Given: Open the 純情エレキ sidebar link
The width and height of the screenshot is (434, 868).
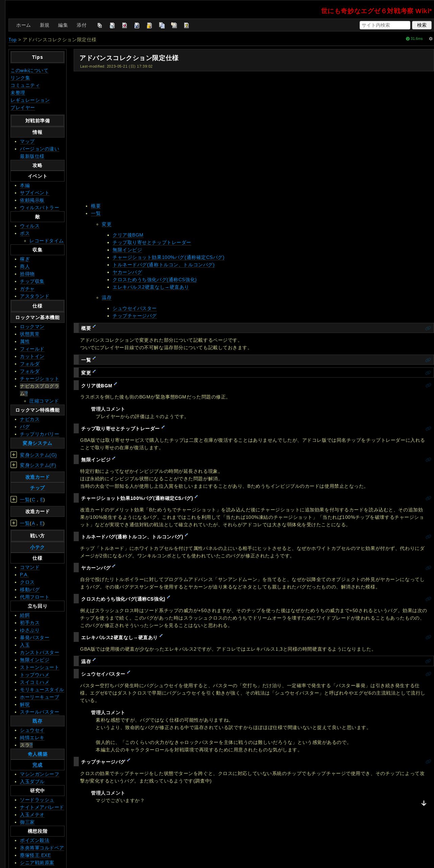Looking at the screenshot, I should [32, 738].
